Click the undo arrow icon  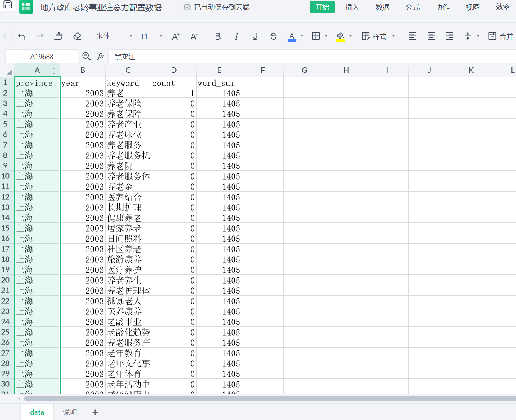(x=22, y=36)
